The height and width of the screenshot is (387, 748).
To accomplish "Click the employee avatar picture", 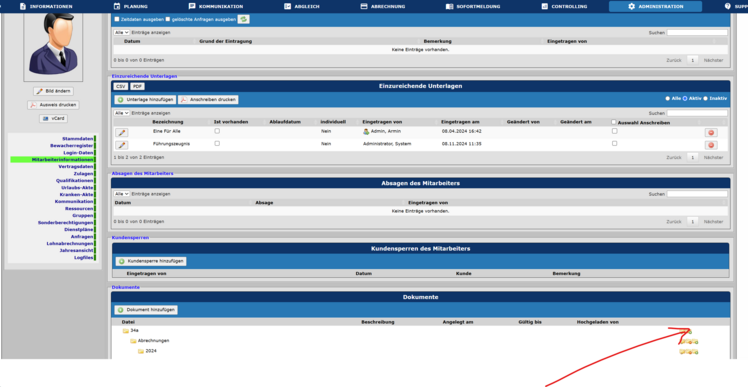I will 53,45.
